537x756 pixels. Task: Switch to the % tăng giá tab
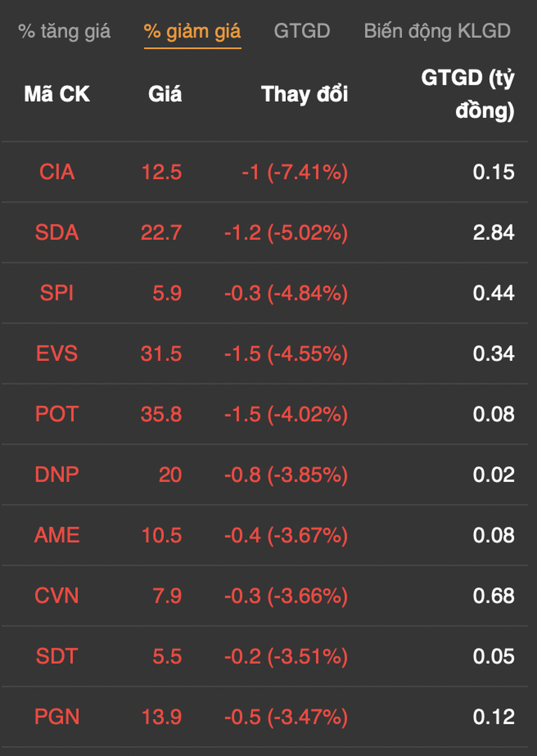(64, 32)
